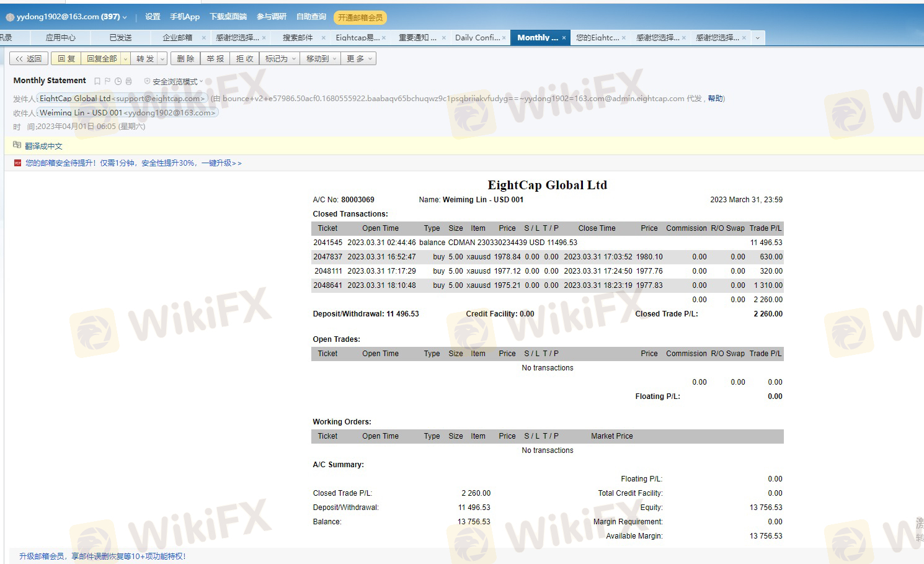
Task: Open 下载桌面端 in the top bar
Action: pyautogui.click(x=228, y=17)
